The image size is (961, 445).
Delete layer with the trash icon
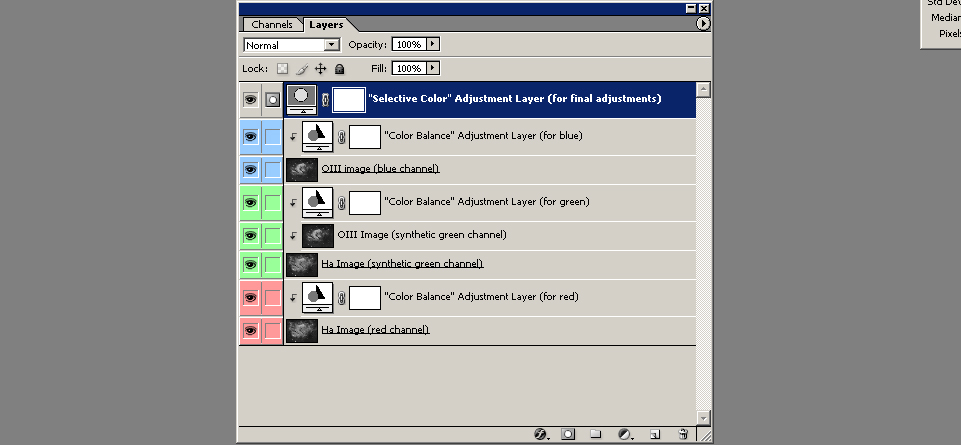click(683, 435)
